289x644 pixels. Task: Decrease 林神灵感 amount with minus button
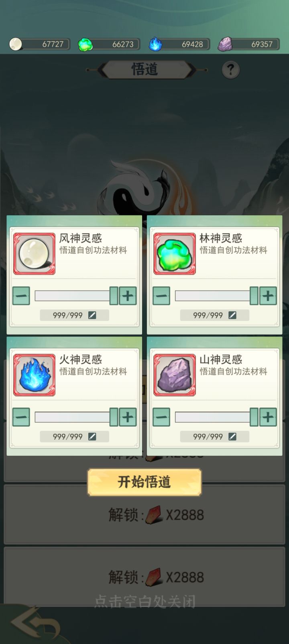pyautogui.click(x=161, y=296)
